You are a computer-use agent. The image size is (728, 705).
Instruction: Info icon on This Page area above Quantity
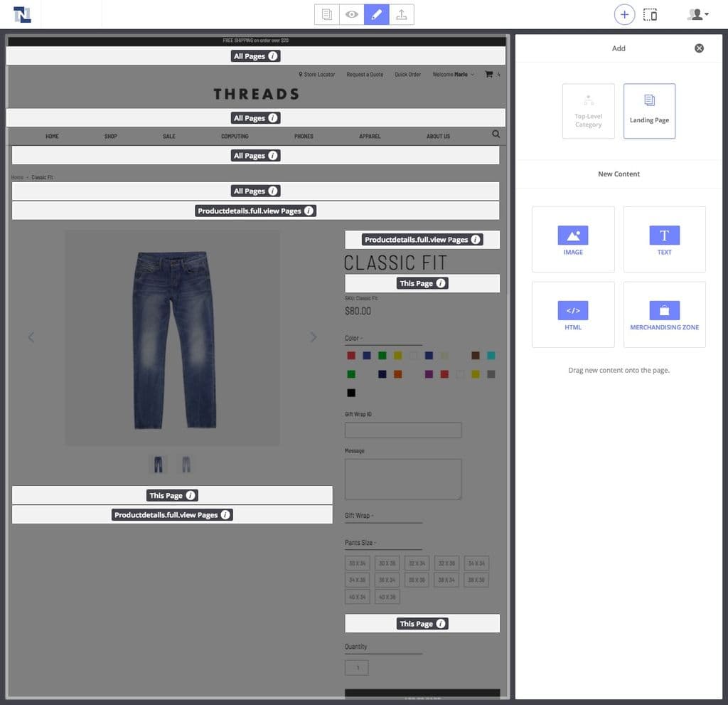point(441,624)
